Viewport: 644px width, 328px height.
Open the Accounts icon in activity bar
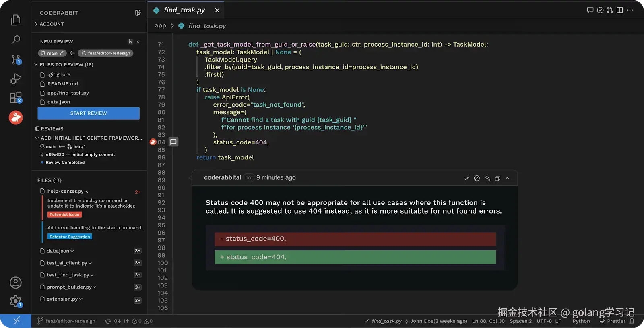coord(15,283)
